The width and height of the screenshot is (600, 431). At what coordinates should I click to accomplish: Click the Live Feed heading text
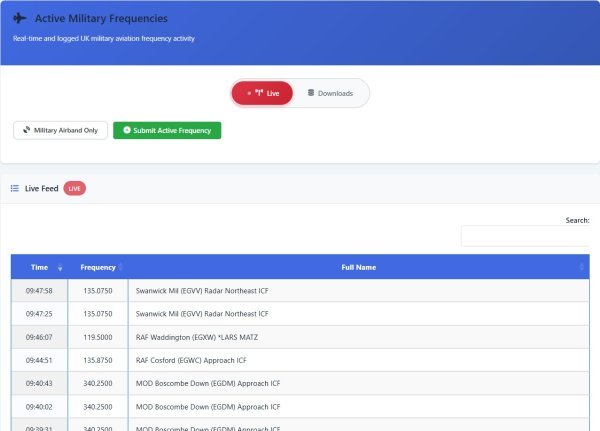coord(41,188)
